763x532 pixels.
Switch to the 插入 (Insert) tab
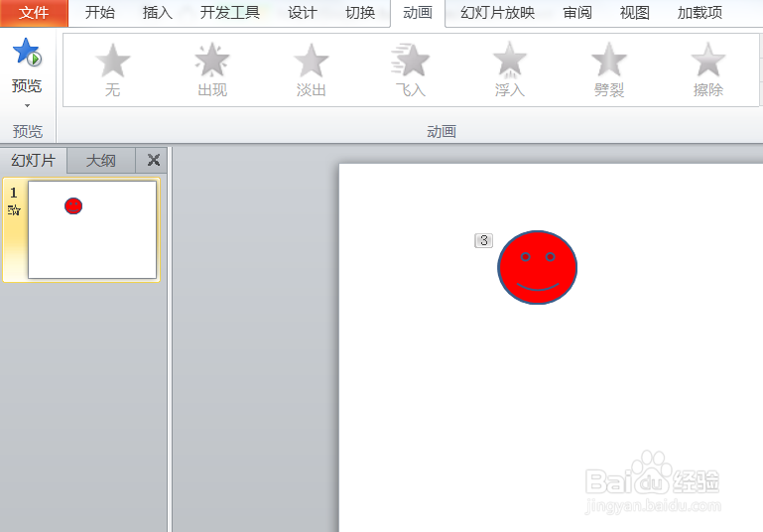pos(157,13)
